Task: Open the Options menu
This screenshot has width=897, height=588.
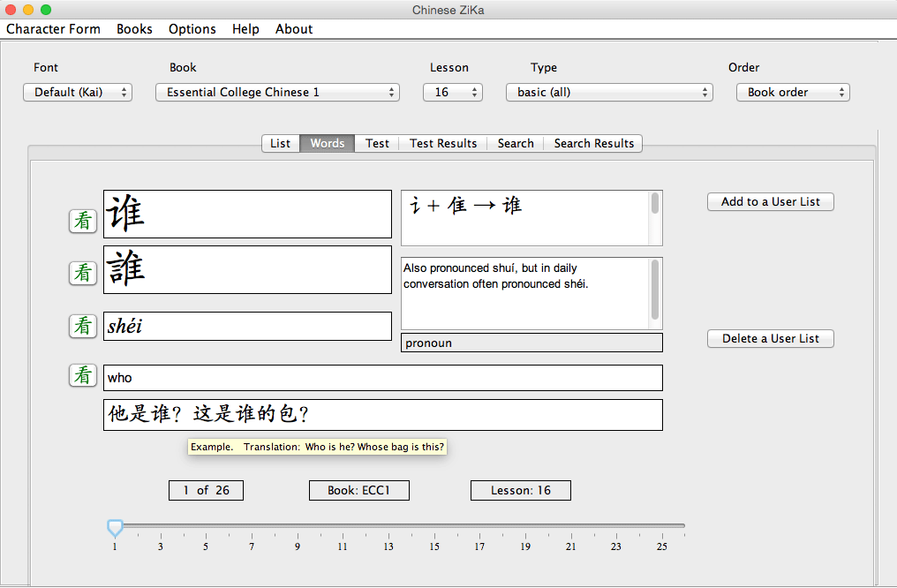Action: tap(192, 29)
